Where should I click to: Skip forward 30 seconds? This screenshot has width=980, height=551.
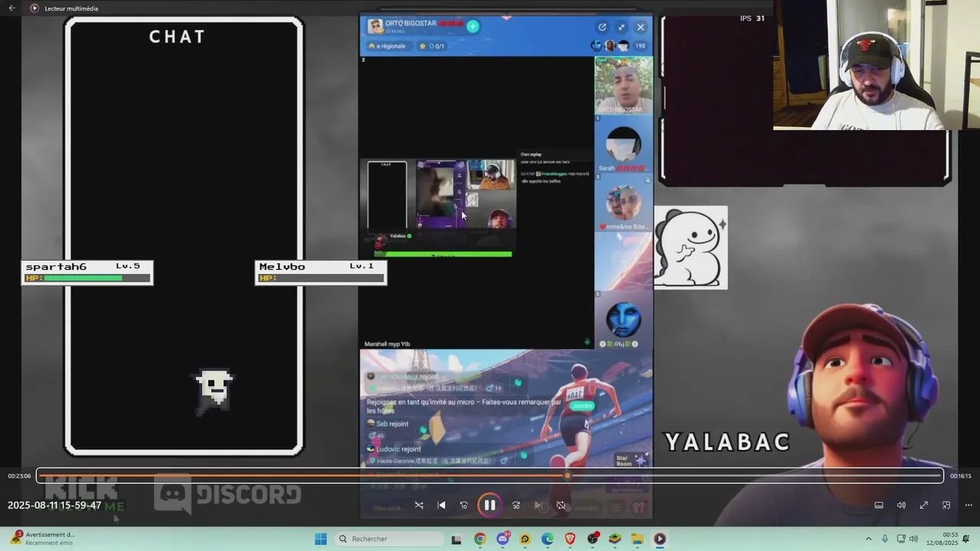point(516,505)
